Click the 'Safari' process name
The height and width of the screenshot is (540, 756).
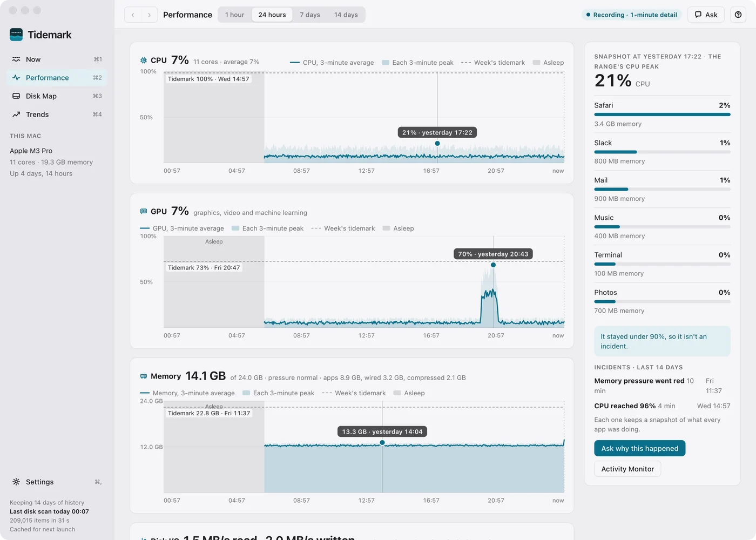[x=604, y=105]
